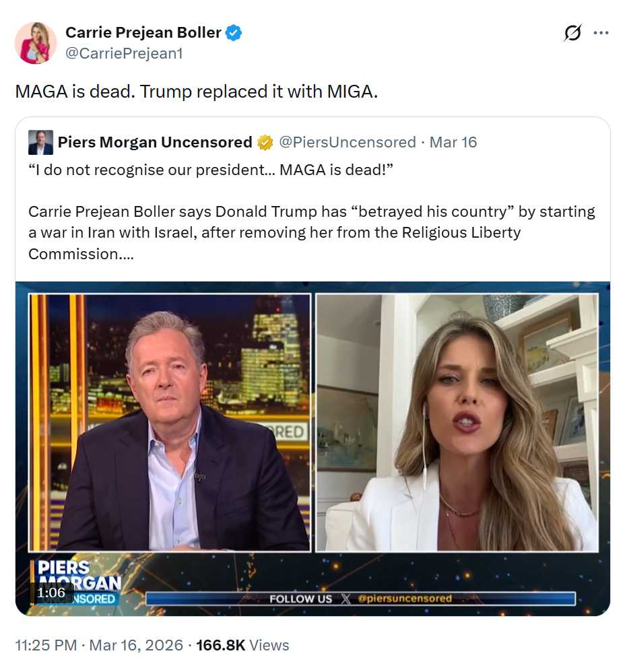Open the quoted post text about Religious Liberty Commission
Viewport: 625px width, 672px height.
click(312, 211)
